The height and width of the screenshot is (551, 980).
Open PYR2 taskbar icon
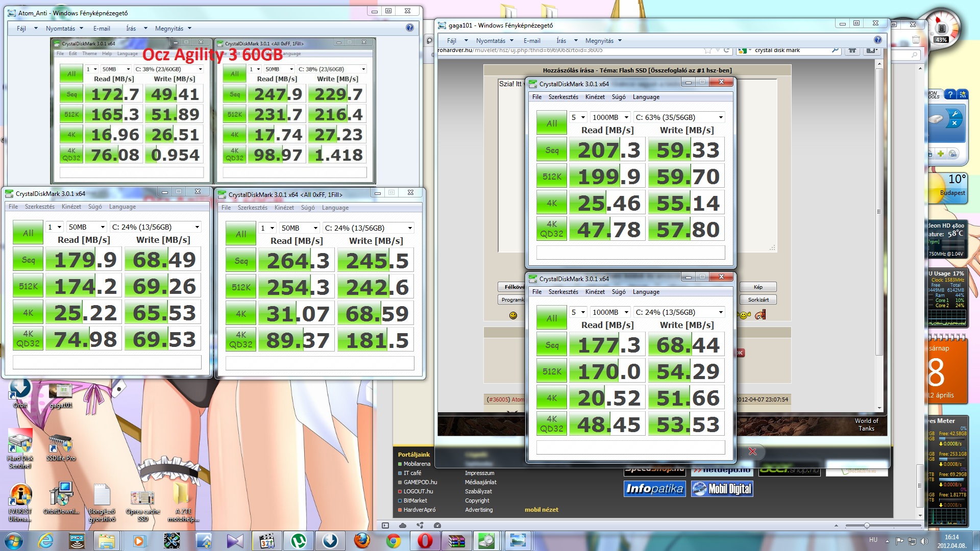(77, 541)
